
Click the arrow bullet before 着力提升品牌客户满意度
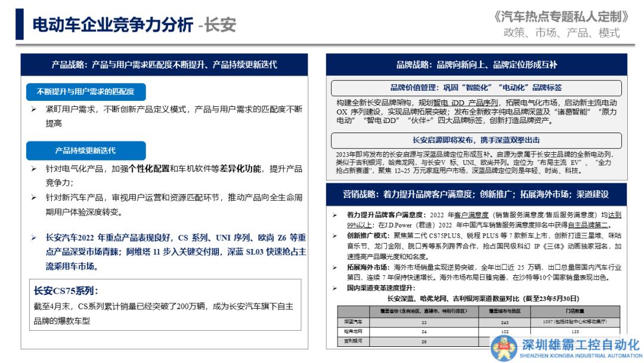[x=335, y=215]
